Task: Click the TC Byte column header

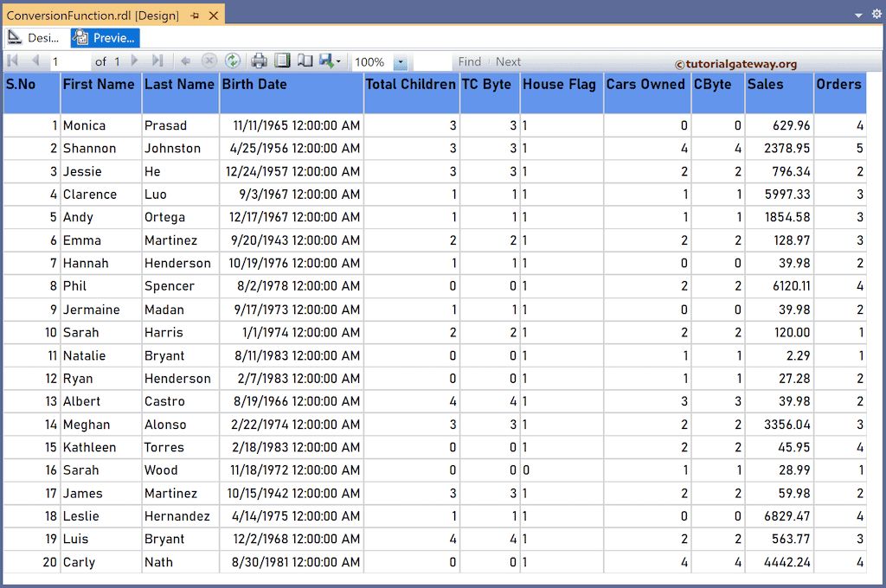Action: pyautogui.click(x=490, y=93)
